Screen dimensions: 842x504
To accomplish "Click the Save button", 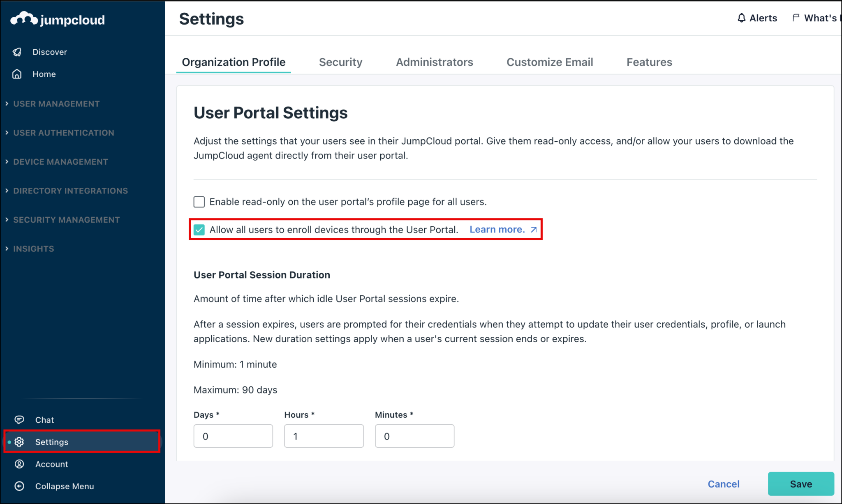I will tap(800, 483).
